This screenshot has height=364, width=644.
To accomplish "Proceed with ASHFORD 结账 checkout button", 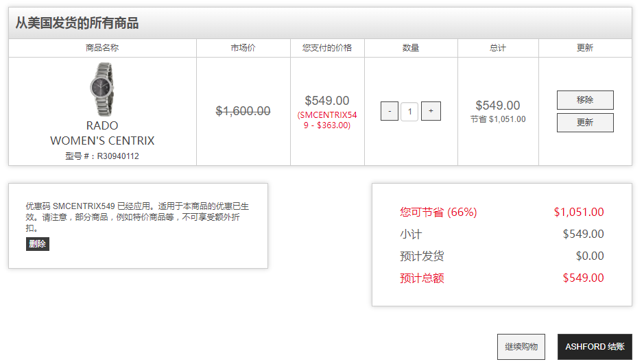I will click(595, 347).
